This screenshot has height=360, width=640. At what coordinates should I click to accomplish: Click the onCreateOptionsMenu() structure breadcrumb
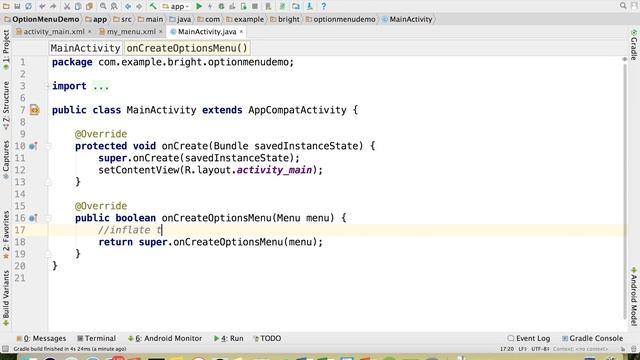[x=187, y=48]
